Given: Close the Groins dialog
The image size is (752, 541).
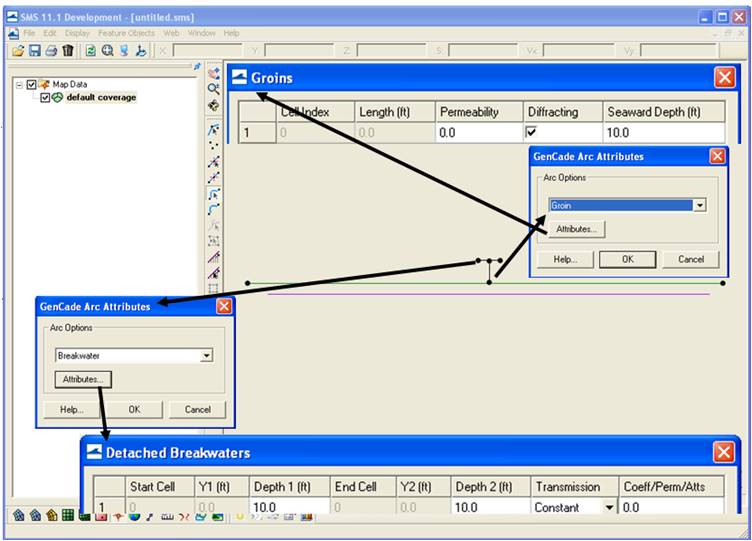Looking at the screenshot, I should (724, 77).
